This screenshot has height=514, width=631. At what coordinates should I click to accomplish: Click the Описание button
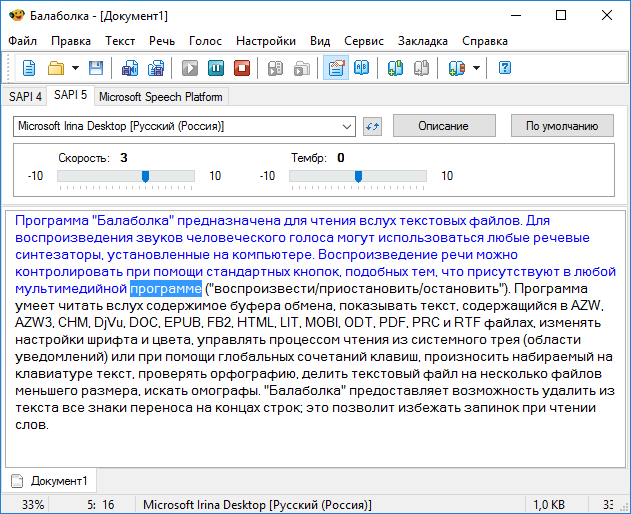click(443, 126)
